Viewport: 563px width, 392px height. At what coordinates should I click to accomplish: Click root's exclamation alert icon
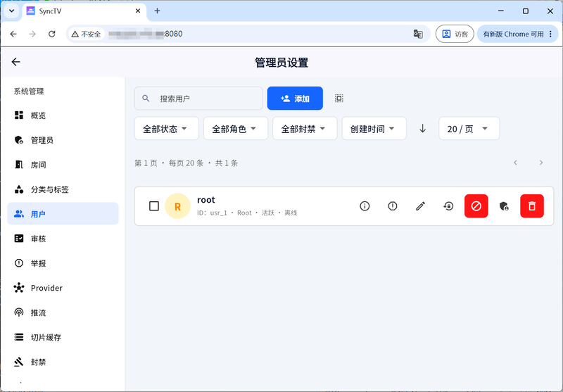click(x=393, y=206)
